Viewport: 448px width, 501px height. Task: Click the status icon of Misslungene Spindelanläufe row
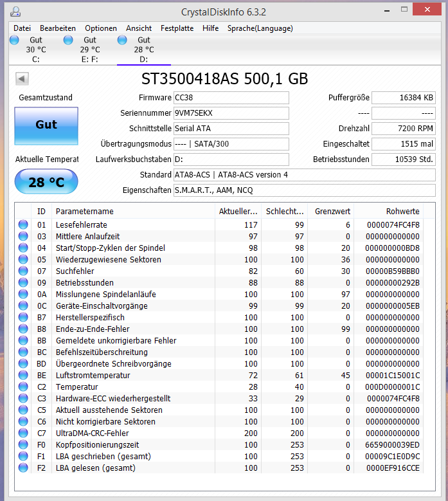click(x=23, y=294)
